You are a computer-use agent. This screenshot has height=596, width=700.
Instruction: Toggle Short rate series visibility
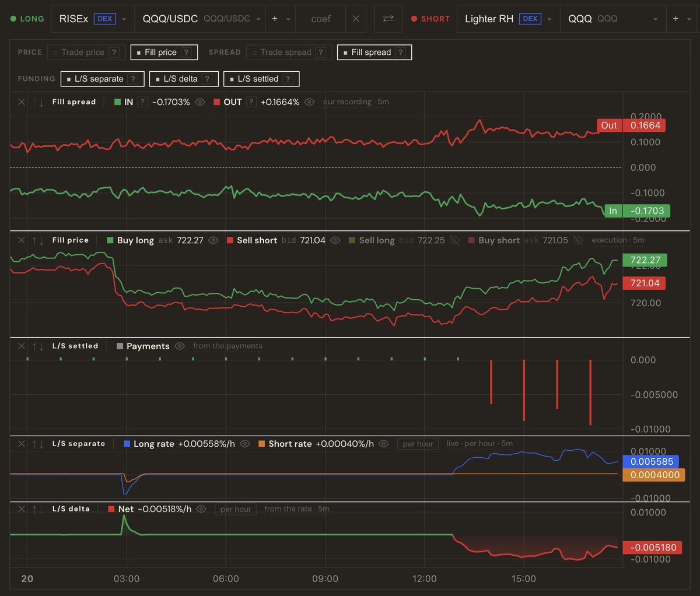(384, 444)
